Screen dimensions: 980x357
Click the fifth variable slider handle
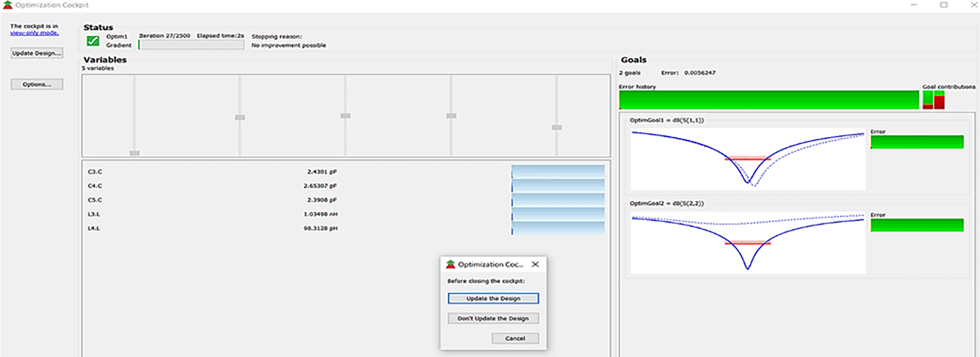[x=557, y=128]
